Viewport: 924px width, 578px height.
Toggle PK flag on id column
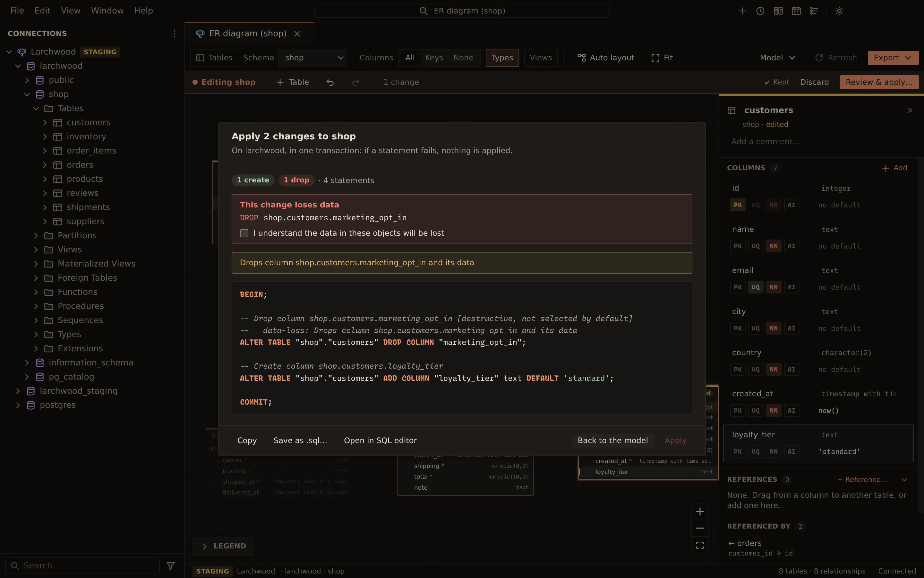[x=738, y=205]
